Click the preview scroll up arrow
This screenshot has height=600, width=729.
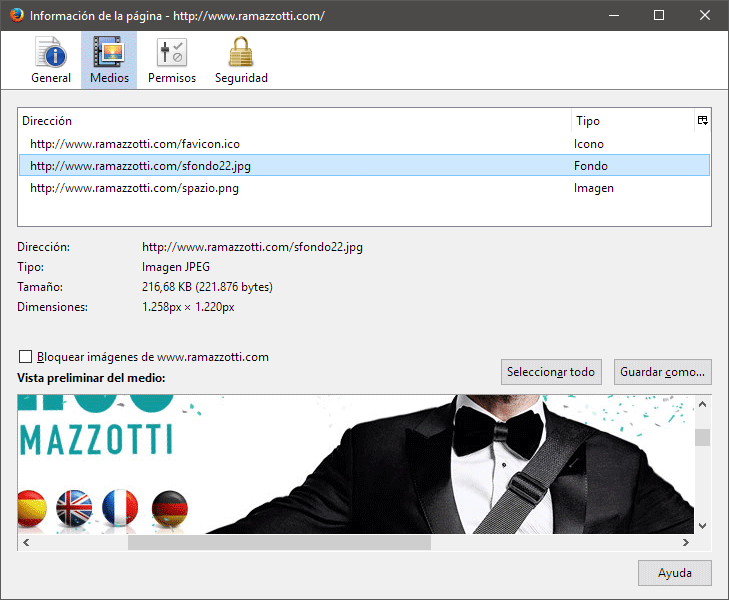[702, 404]
